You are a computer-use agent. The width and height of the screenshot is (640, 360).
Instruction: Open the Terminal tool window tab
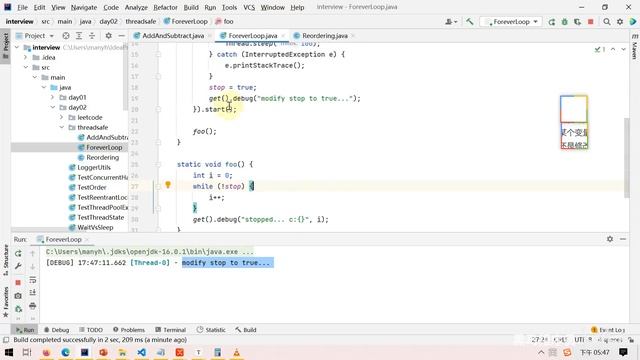[x=170, y=330]
